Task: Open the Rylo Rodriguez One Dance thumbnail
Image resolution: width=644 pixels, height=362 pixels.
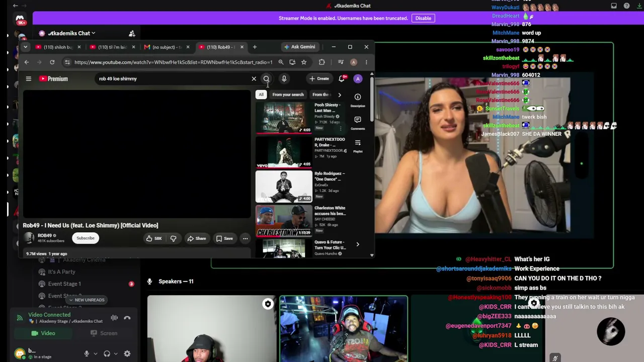Action: [284, 187]
